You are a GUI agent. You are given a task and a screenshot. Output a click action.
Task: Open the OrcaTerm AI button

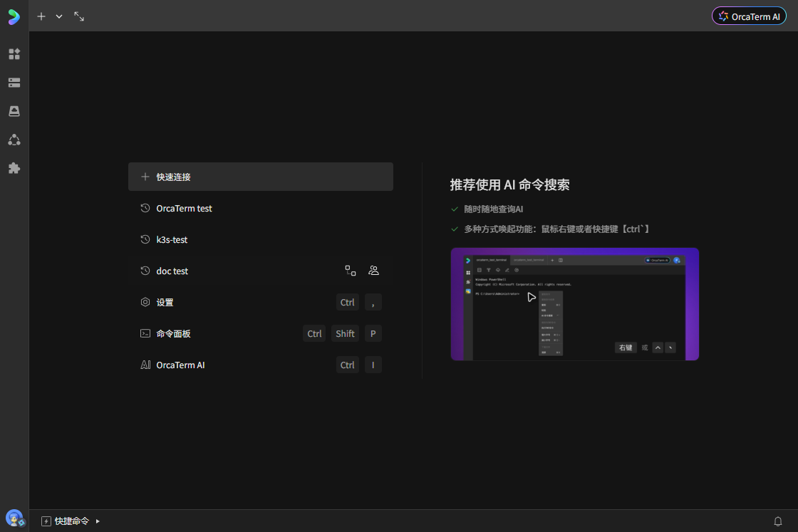(749, 16)
